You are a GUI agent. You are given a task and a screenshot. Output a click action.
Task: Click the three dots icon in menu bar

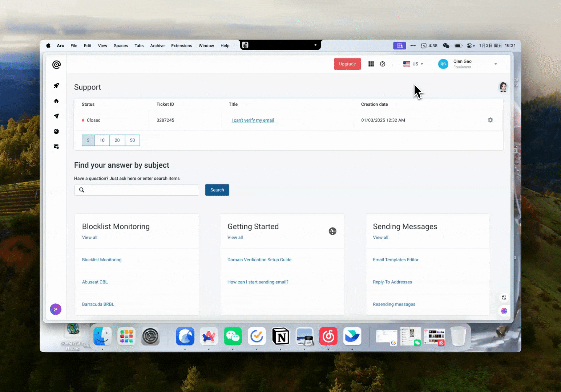[413, 46]
